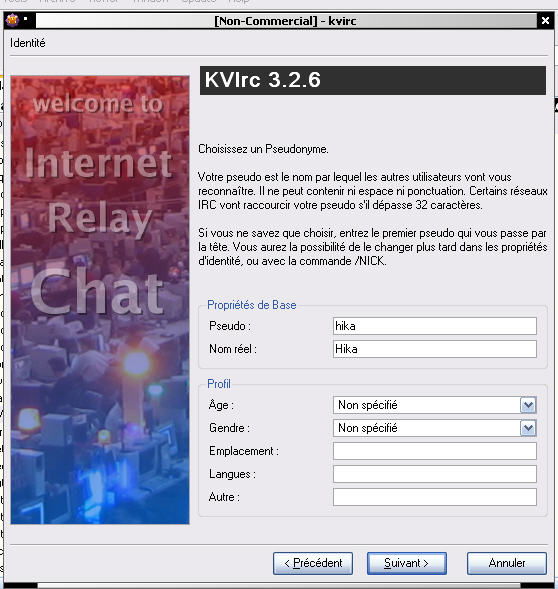This screenshot has height=589, width=558.
Task: Click the Internet Relay Chat welcome image
Action: coord(100,300)
